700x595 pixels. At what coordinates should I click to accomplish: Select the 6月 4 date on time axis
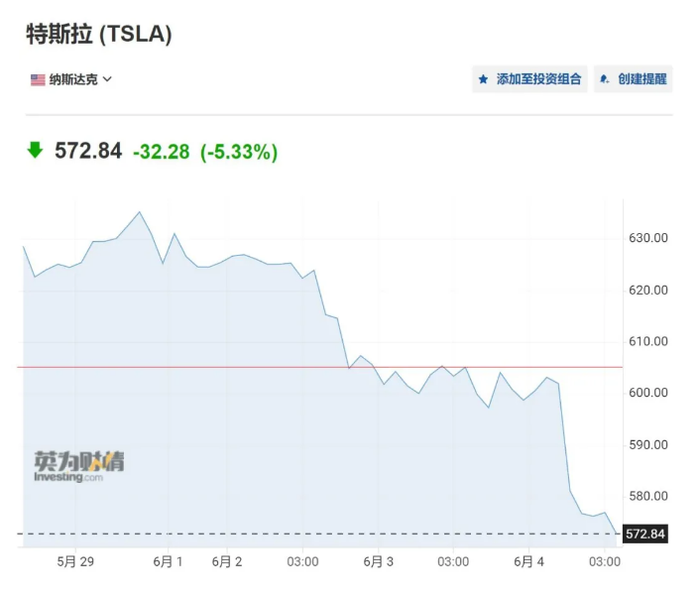point(528,561)
